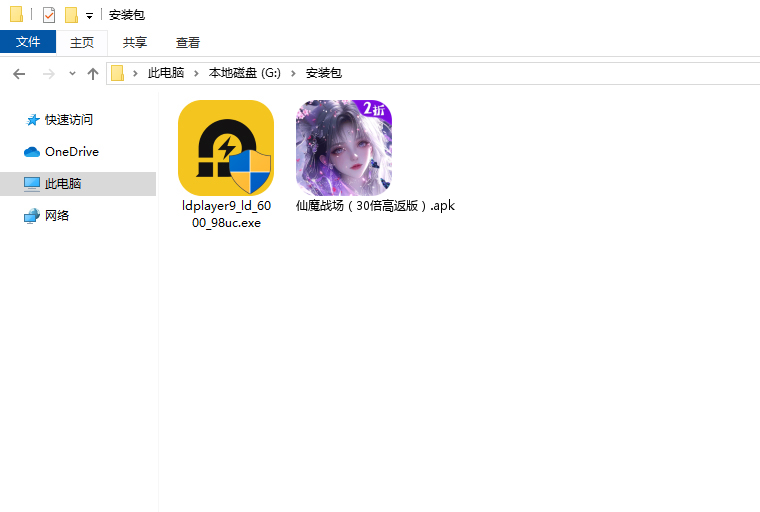This screenshot has height=512, width=760.
Task: Switch to the 主页 ribbon tab
Action: click(x=81, y=42)
